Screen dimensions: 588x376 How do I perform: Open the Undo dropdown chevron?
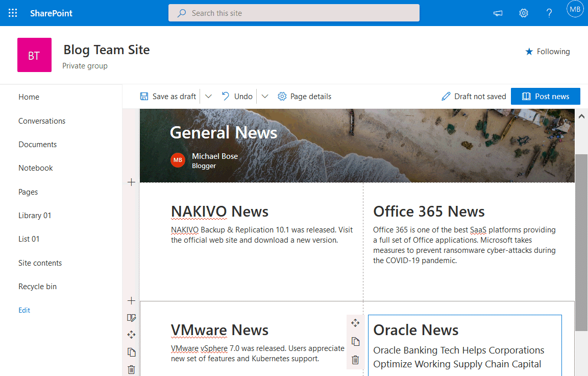pos(265,96)
